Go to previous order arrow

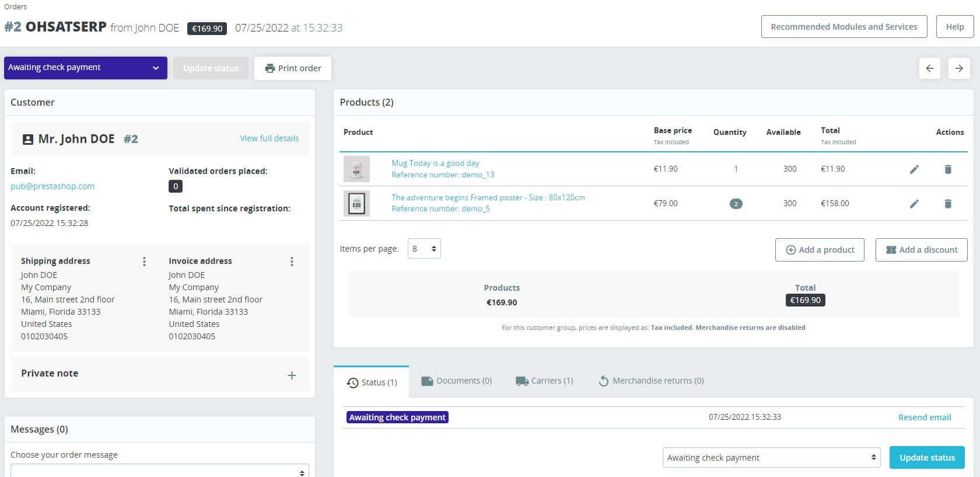click(x=930, y=68)
